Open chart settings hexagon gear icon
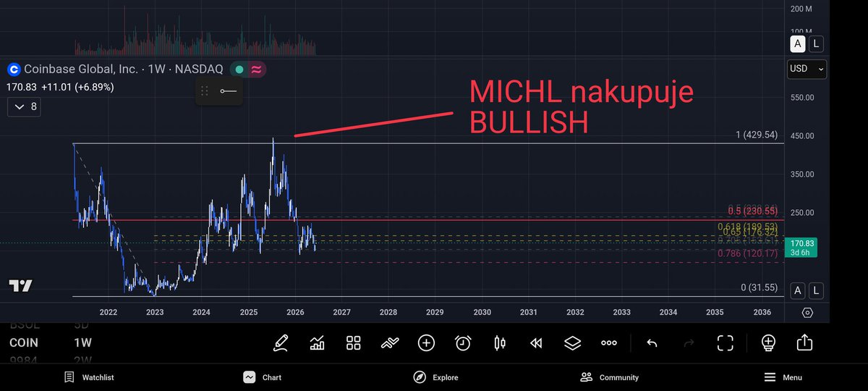 807,313
